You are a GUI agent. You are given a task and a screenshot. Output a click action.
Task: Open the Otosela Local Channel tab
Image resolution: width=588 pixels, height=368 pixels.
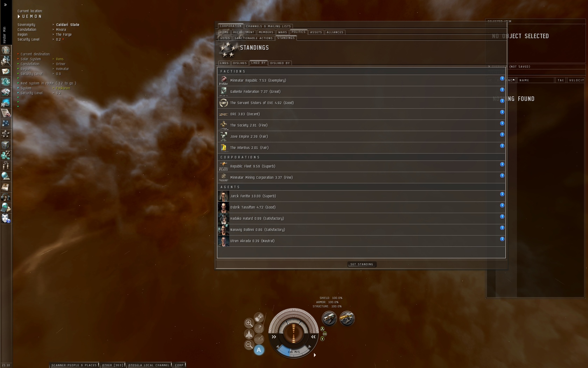coord(149,365)
